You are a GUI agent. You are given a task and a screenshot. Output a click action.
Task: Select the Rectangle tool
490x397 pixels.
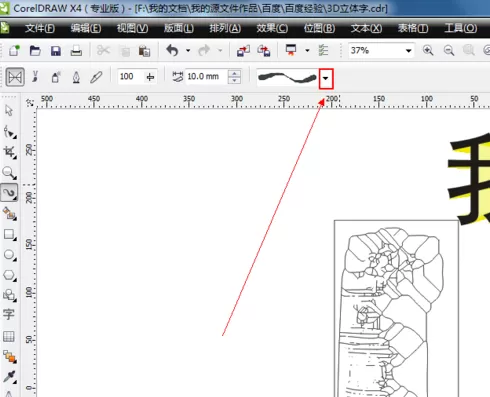pyautogui.click(x=9, y=235)
